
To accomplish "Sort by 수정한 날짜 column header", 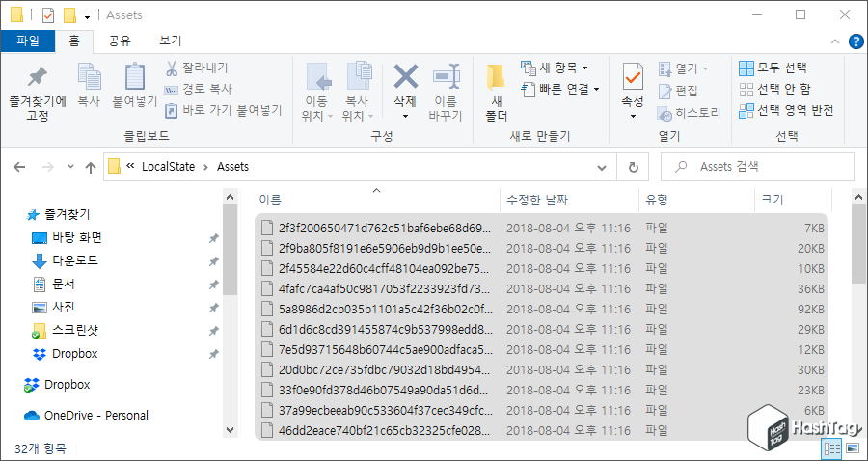I will (x=570, y=200).
